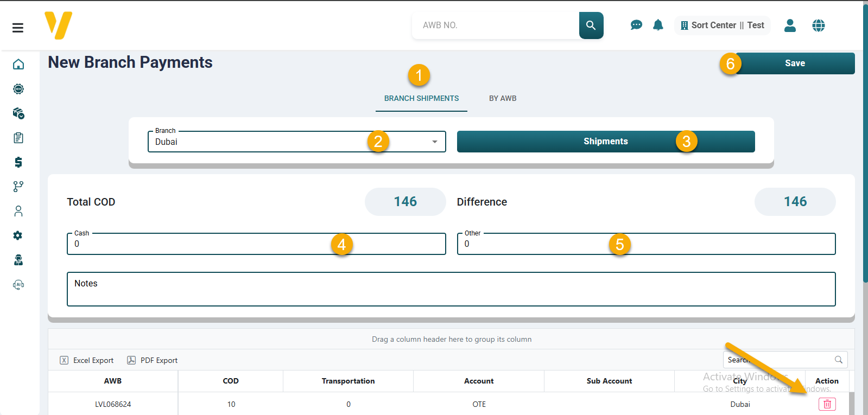
Task: Open the clipboard sidebar icon
Action: (18, 138)
